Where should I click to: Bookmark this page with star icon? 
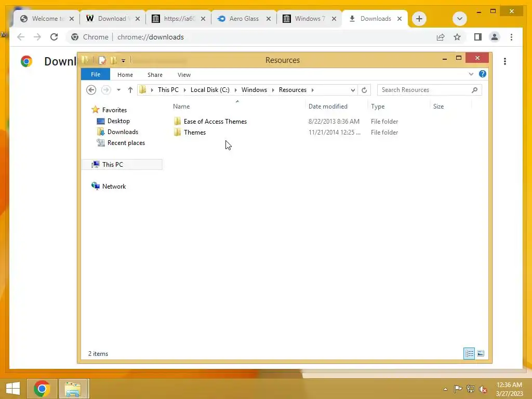457,37
